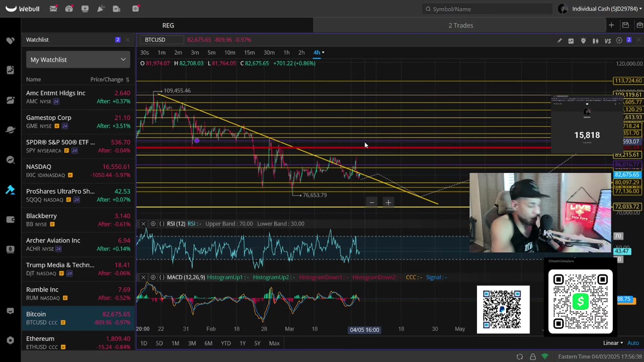Switch to the REG tab

168,25
